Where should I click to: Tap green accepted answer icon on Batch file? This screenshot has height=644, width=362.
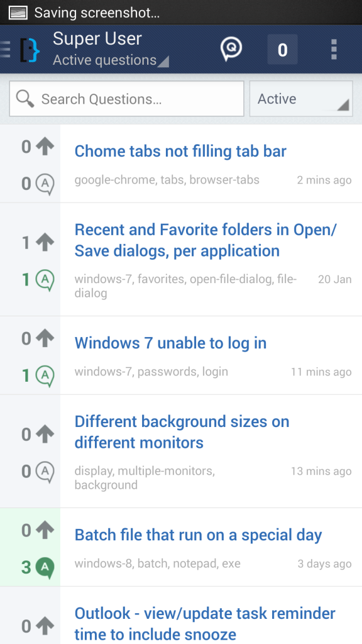coord(45,568)
